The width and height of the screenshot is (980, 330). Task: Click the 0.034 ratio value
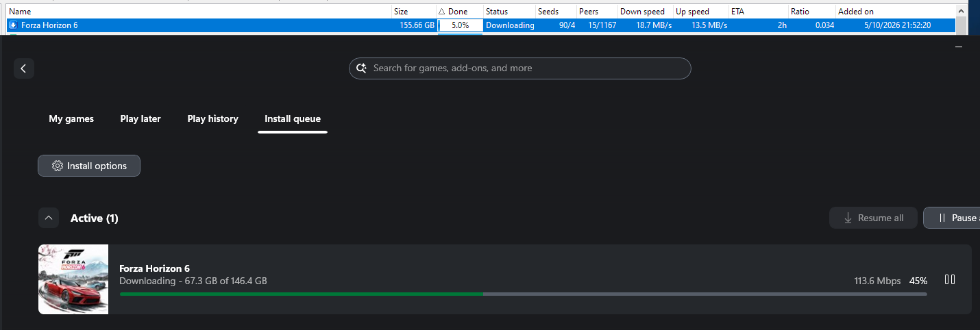(x=824, y=25)
